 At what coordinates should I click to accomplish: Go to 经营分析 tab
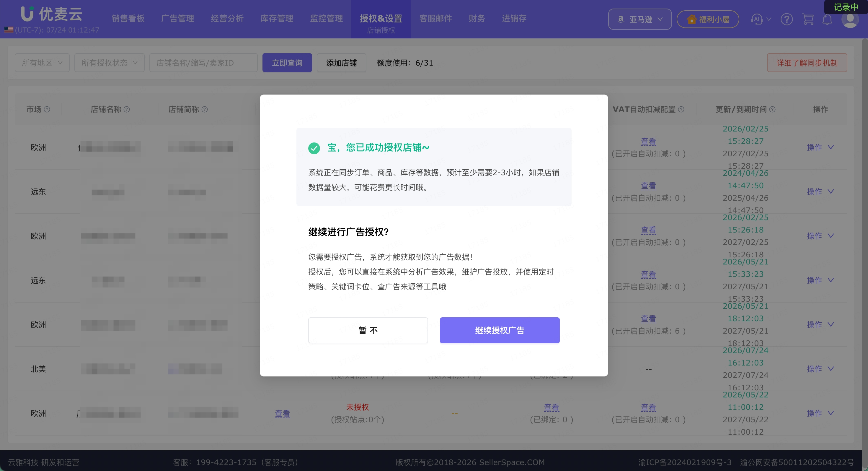[x=227, y=19]
